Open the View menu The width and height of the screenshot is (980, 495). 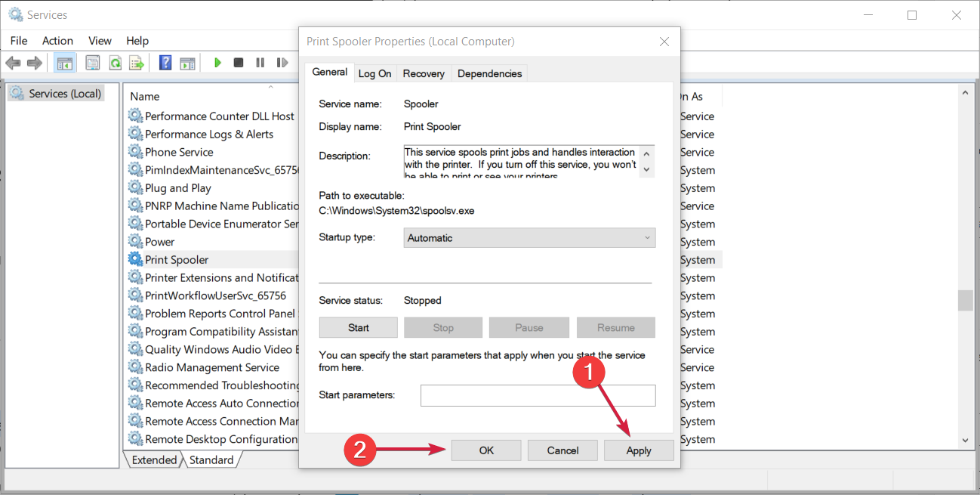100,41
